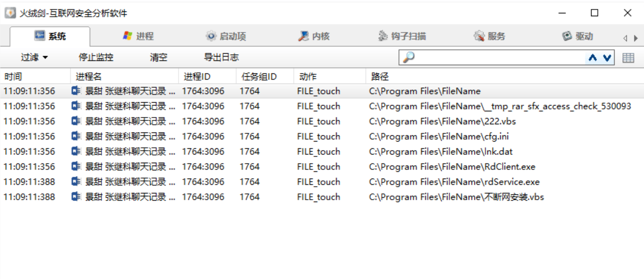Screen dimensions: 644x279
Task: Sort by the 时间 column header
Action: click(13, 76)
